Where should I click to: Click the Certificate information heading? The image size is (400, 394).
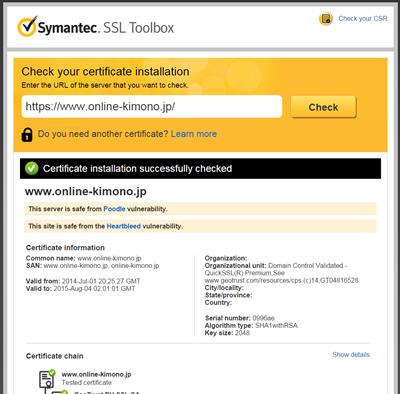[x=65, y=248]
